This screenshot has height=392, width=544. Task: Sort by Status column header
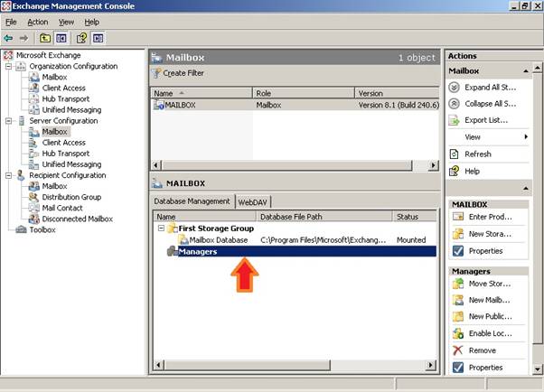[415, 217]
